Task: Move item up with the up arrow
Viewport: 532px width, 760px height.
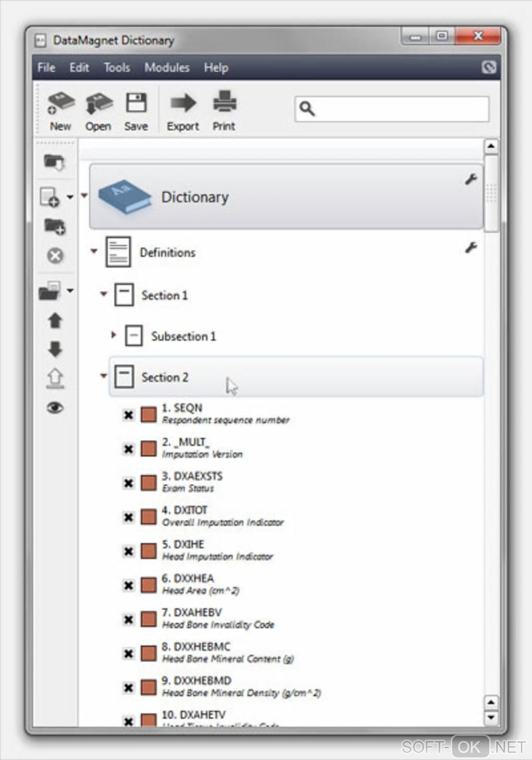Action: (55, 320)
